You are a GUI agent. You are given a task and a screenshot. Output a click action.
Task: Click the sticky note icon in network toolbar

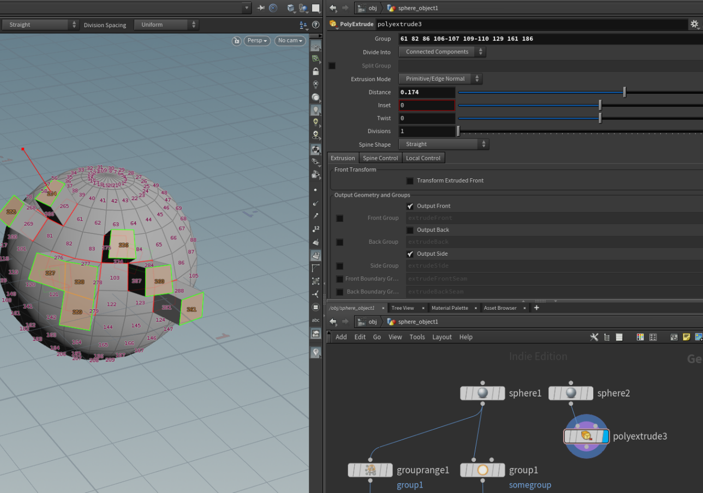click(686, 337)
